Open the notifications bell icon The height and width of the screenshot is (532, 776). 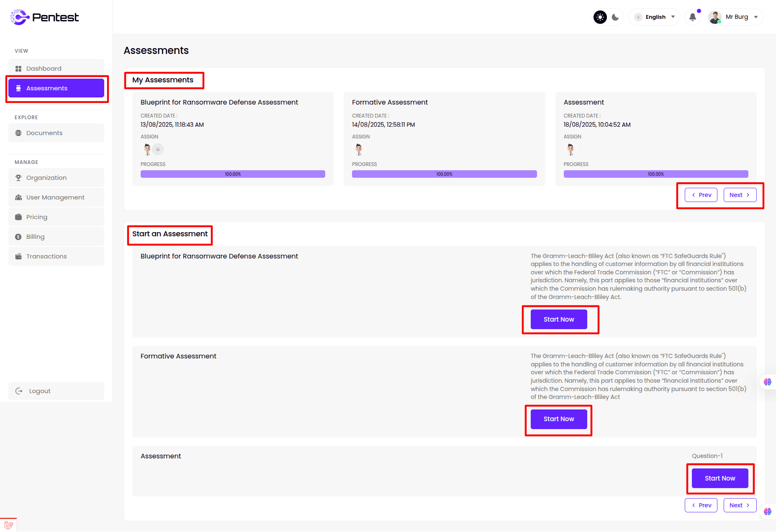pos(693,17)
